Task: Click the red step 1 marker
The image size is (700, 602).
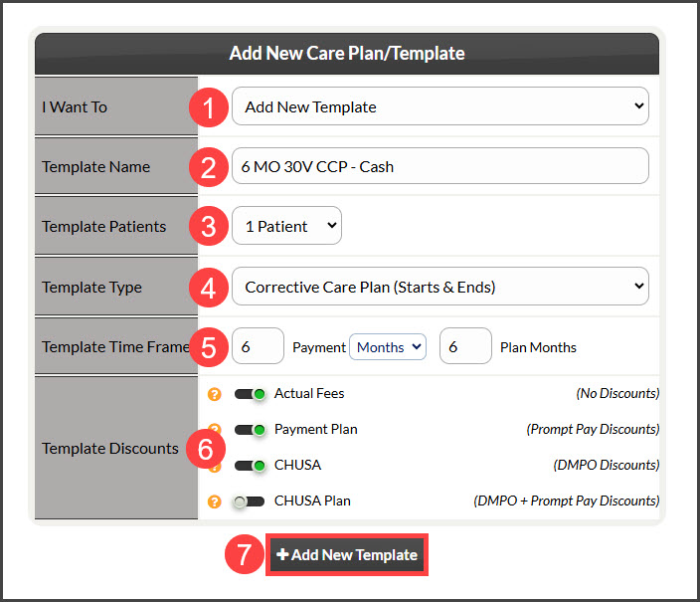Action: [209, 107]
